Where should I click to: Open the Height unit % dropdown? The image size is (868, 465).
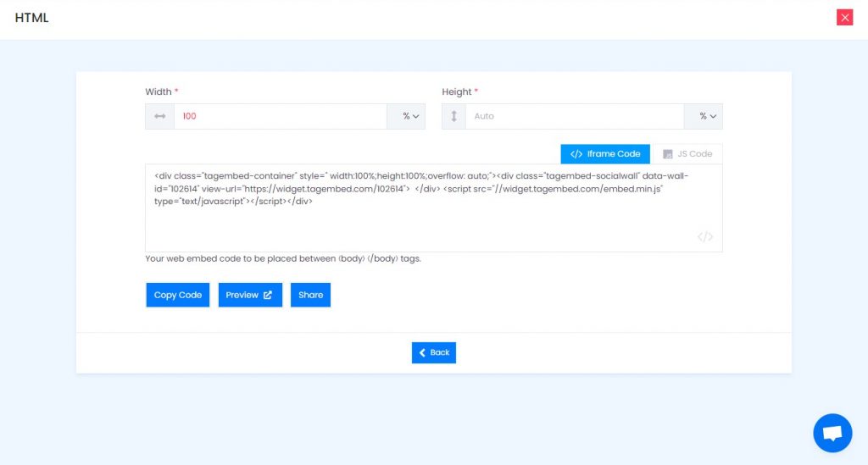click(x=704, y=116)
